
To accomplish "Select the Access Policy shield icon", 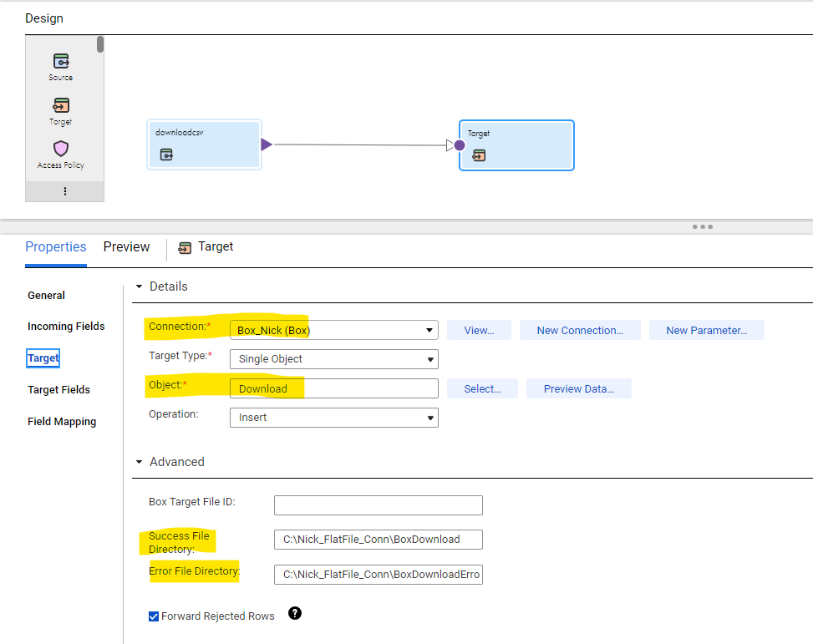I will (61, 149).
